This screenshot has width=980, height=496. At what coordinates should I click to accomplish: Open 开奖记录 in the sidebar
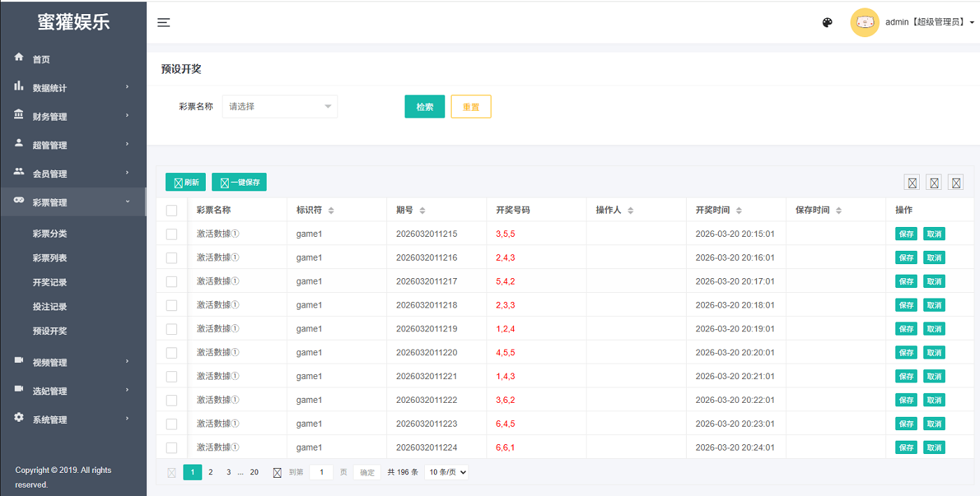click(x=50, y=282)
